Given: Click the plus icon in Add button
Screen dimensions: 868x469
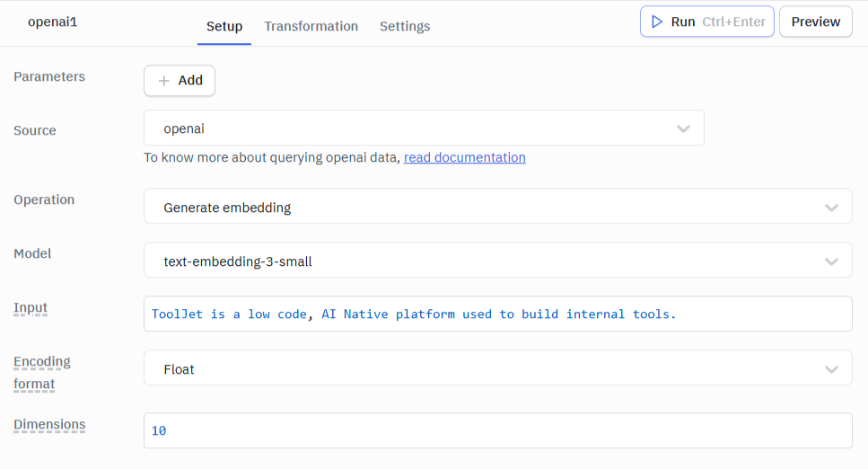Looking at the screenshot, I should click(x=164, y=81).
